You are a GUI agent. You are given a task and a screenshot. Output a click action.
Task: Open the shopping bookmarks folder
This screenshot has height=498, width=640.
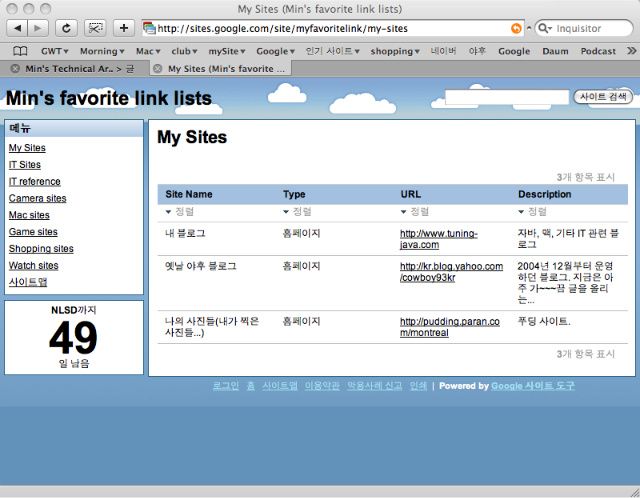point(395,51)
